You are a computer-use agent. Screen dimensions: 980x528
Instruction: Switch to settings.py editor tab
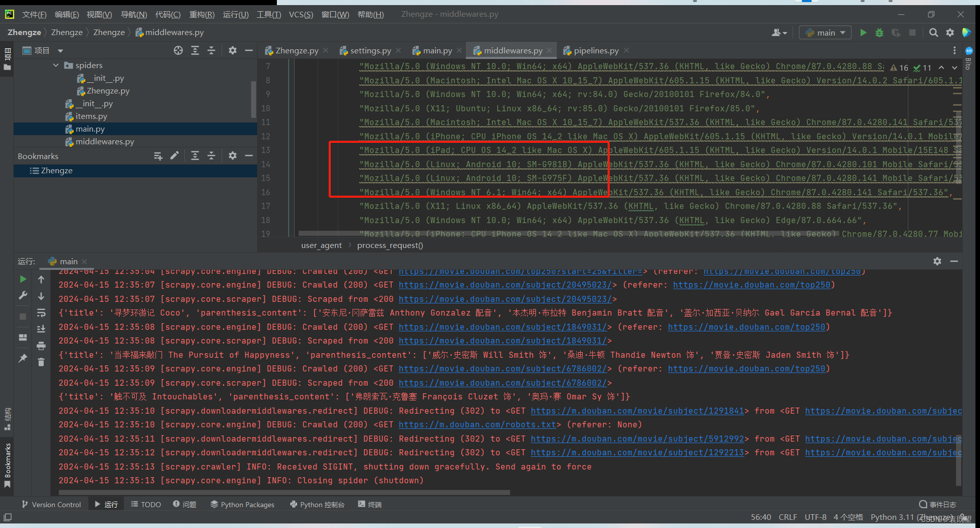(x=370, y=50)
